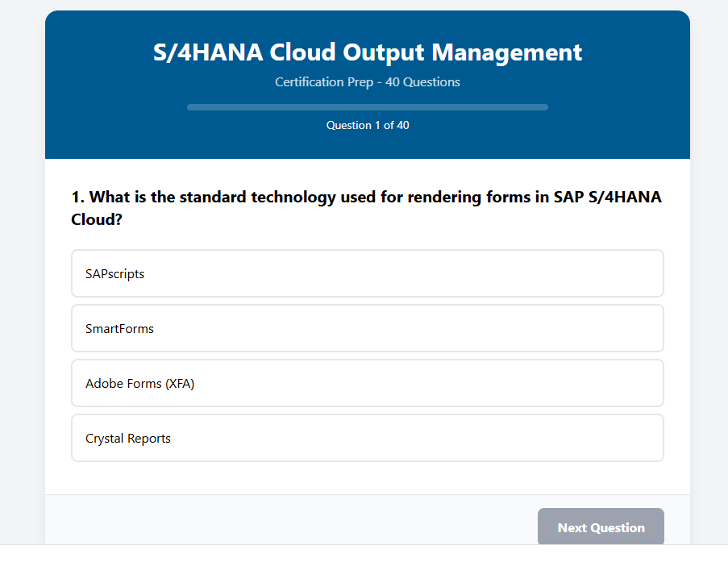Click the S/4HANA Cloud Output Management title
The height and width of the screenshot is (562, 728).
tap(368, 52)
